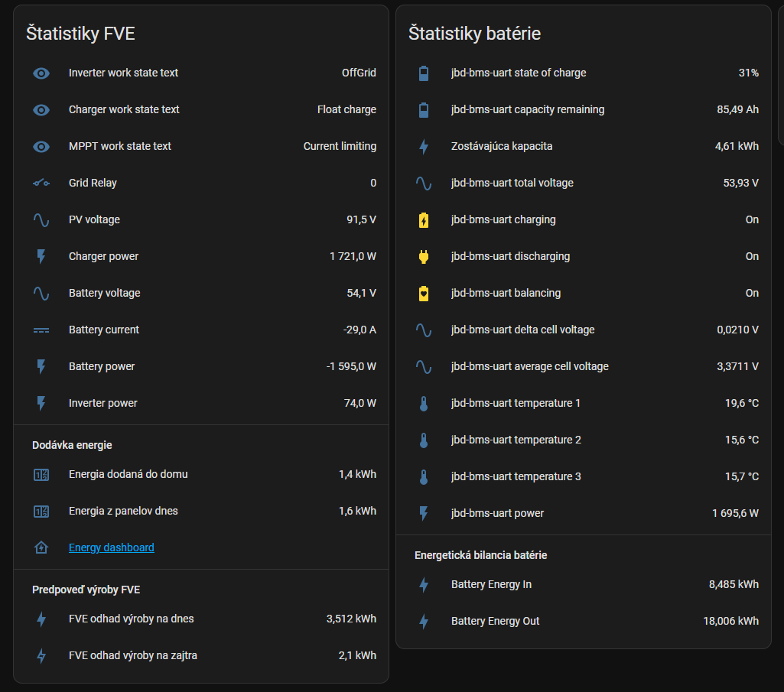Click the home icon beside Energy dashboard
784x692 pixels.
coord(41,548)
